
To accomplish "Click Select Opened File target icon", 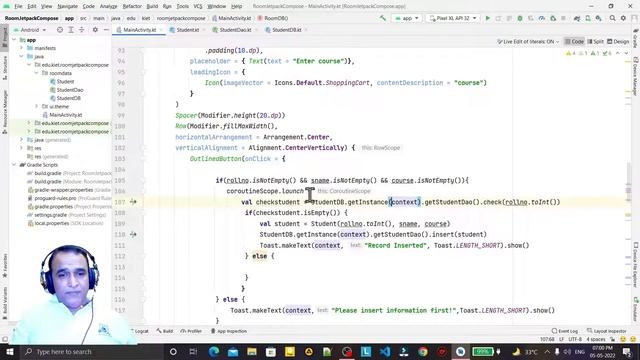I will (60, 30).
